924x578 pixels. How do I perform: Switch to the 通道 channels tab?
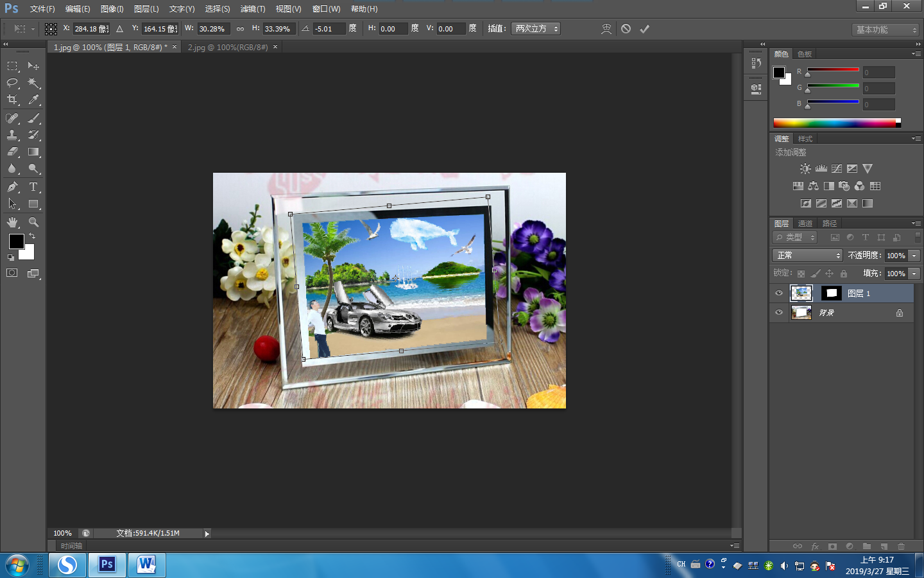pyautogui.click(x=805, y=223)
